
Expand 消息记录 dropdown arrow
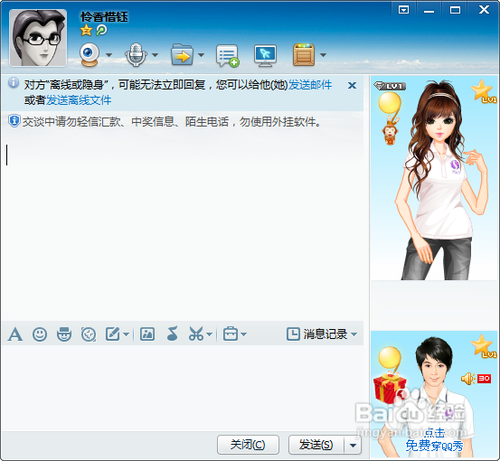(354, 334)
